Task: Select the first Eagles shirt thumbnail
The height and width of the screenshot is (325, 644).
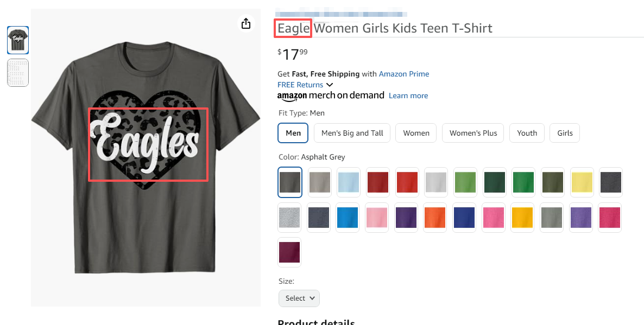Action: [x=18, y=40]
